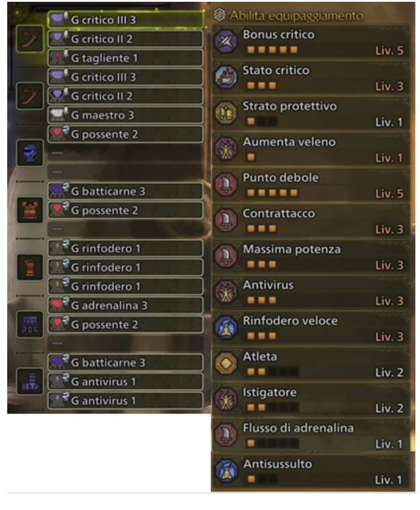Click the Bonus critico skill icon
This screenshot has width=420, height=510.
click(x=226, y=41)
